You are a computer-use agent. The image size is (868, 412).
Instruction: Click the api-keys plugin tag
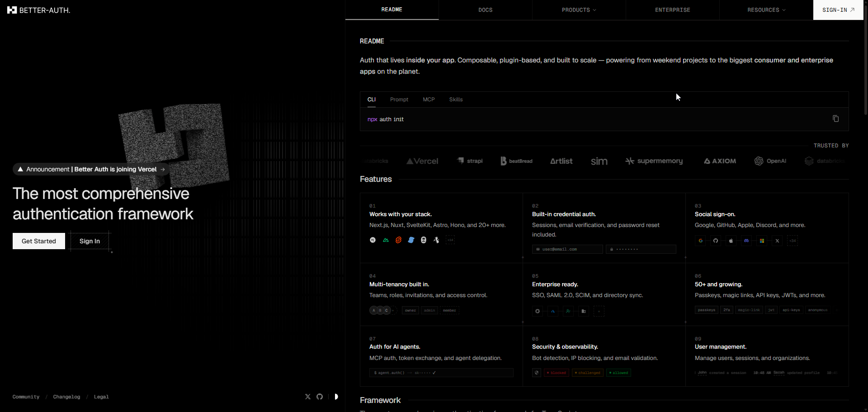pyautogui.click(x=791, y=310)
